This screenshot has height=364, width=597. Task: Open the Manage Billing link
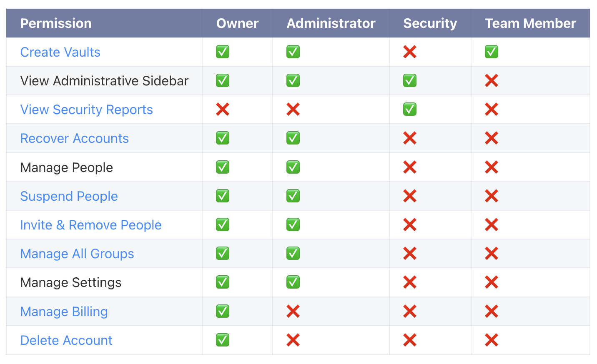coord(64,312)
